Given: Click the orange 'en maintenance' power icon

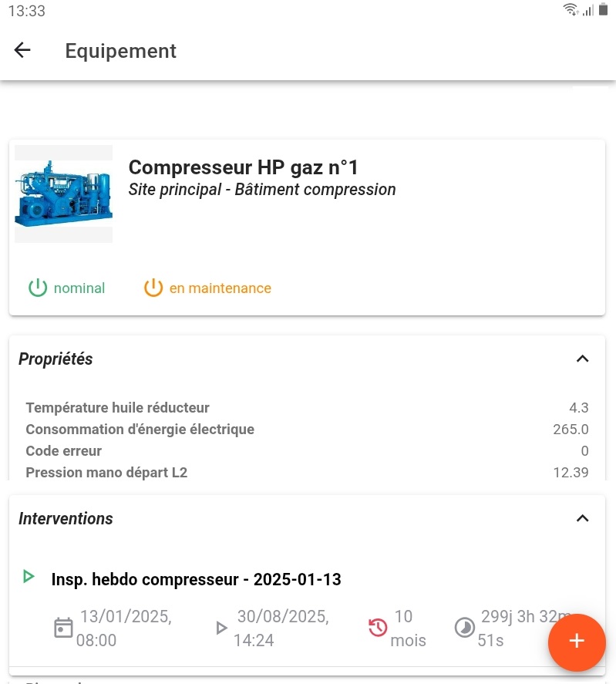Looking at the screenshot, I should coord(153,288).
